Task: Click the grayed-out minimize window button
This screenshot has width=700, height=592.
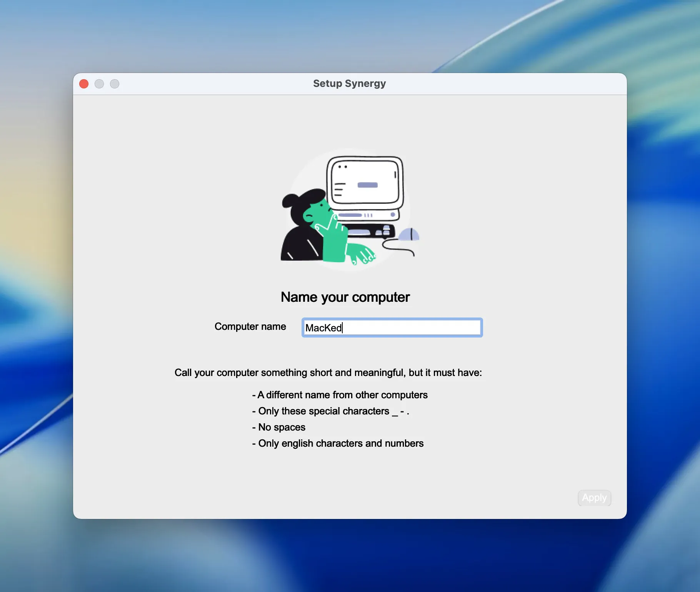Action: (x=99, y=84)
